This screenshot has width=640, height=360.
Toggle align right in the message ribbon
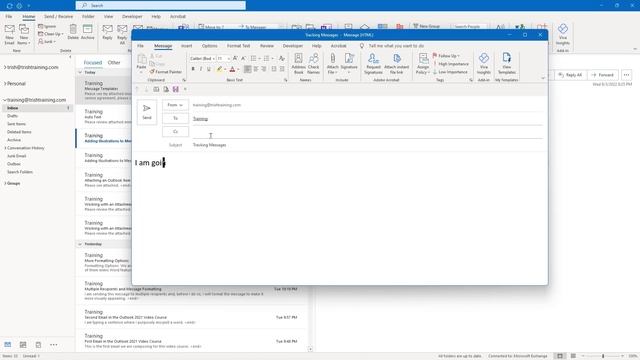click(264, 69)
